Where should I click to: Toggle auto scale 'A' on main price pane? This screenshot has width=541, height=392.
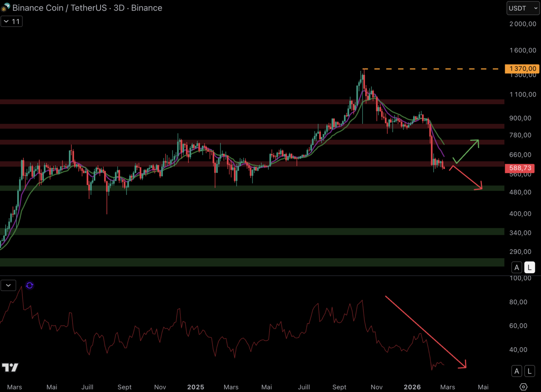(x=517, y=268)
